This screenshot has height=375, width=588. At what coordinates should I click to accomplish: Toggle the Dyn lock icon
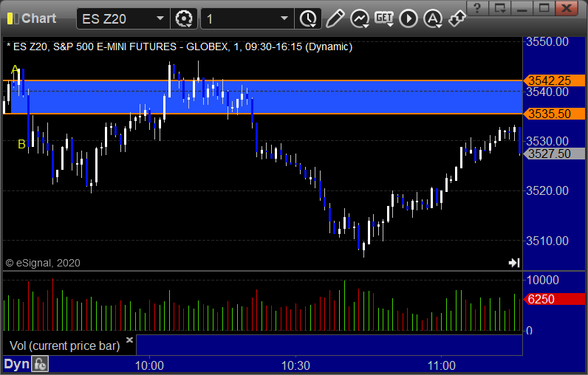click(x=40, y=364)
